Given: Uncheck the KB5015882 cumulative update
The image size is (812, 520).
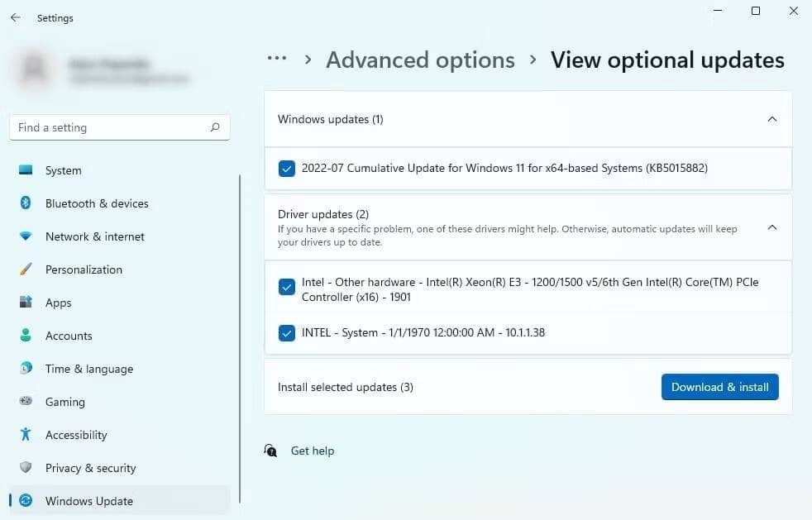Looking at the screenshot, I should (286, 168).
